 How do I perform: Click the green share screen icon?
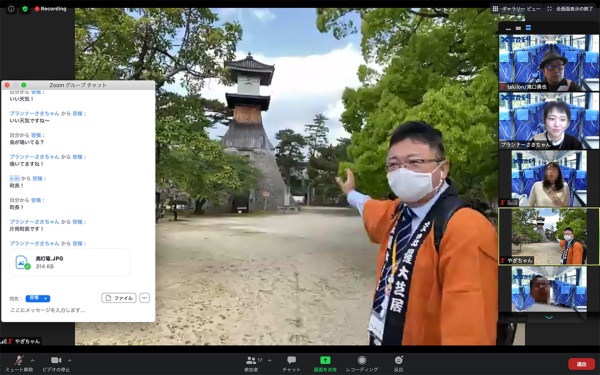click(325, 360)
